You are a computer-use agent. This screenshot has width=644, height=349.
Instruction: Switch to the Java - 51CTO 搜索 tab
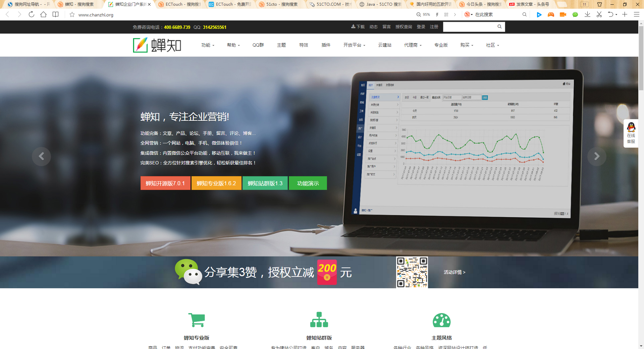tap(381, 4)
